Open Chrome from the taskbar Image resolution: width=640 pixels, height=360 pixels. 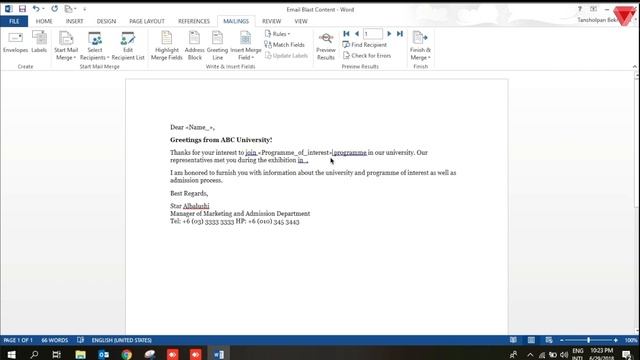(x=127, y=354)
